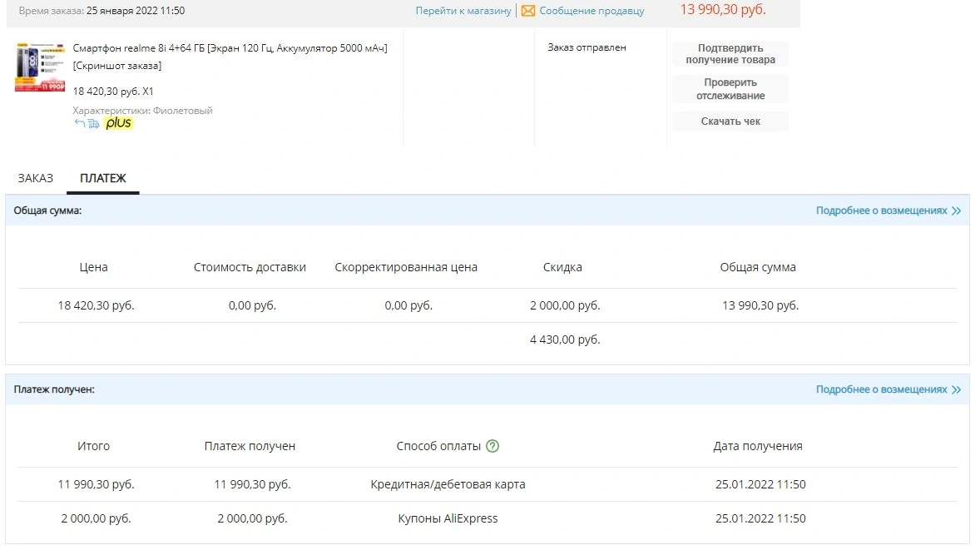This screenshot has width=980, height=550.
Task: Click the Скачать чек button
Action: [x=730, y=121]
